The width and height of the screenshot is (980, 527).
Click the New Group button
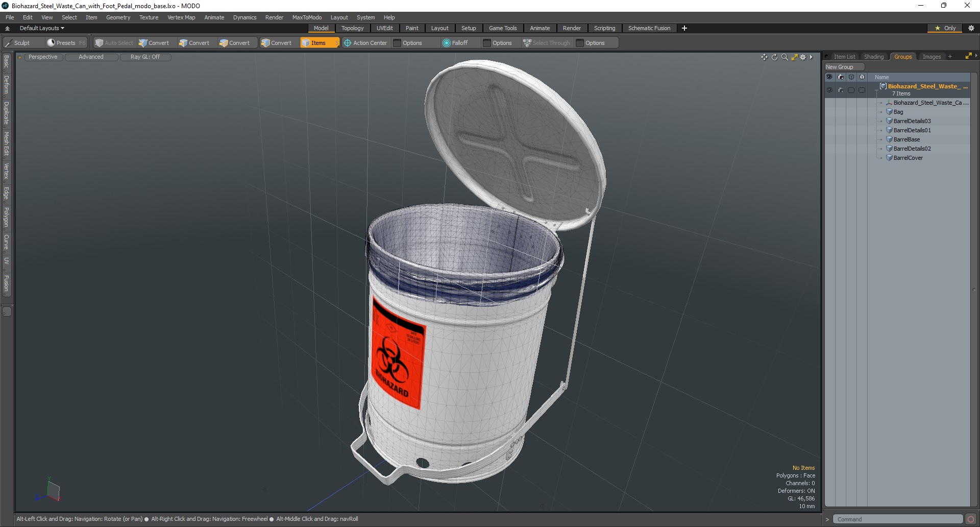844,67
